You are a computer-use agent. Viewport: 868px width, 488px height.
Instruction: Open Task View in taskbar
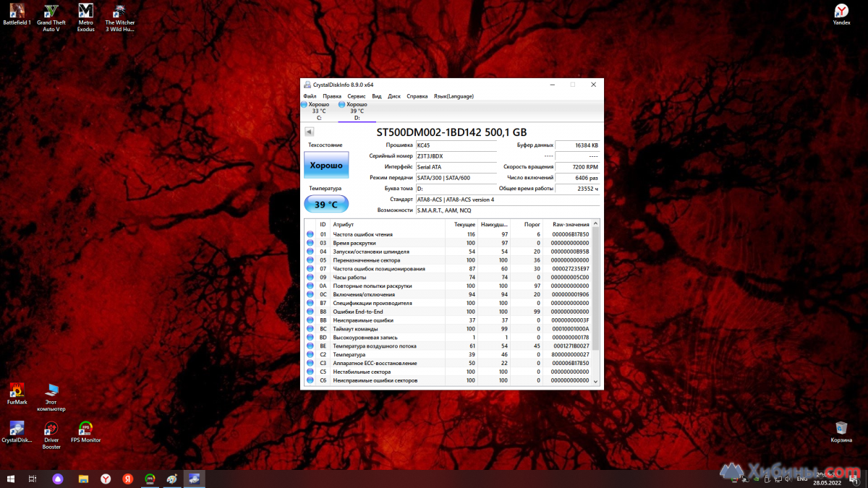pos(33,479)
